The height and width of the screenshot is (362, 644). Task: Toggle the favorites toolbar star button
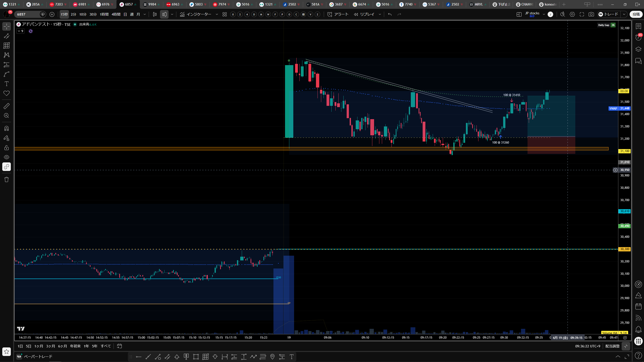tap(7, 351)
